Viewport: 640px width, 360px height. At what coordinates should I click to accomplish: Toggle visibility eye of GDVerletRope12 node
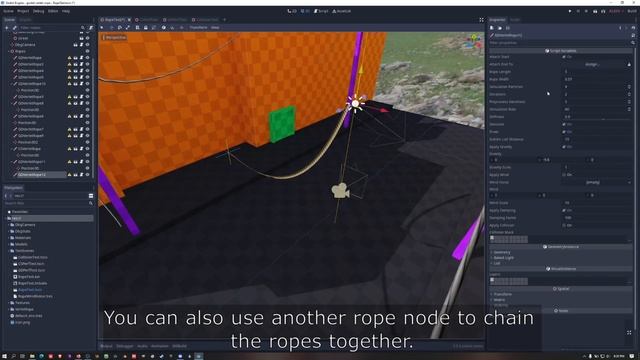click(x=87, y=174)
